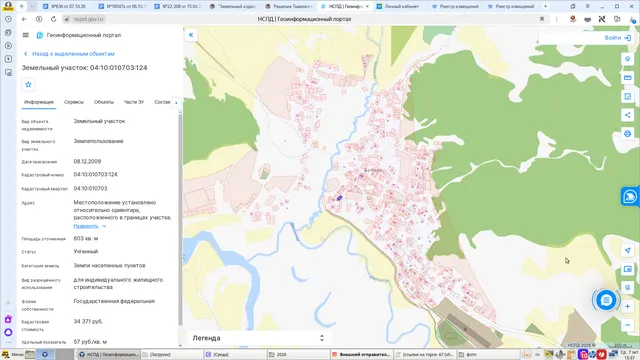Viewport: 640px width, 360px height.
Task: Open the assistant bird widget
Action: tap(630, 197)
